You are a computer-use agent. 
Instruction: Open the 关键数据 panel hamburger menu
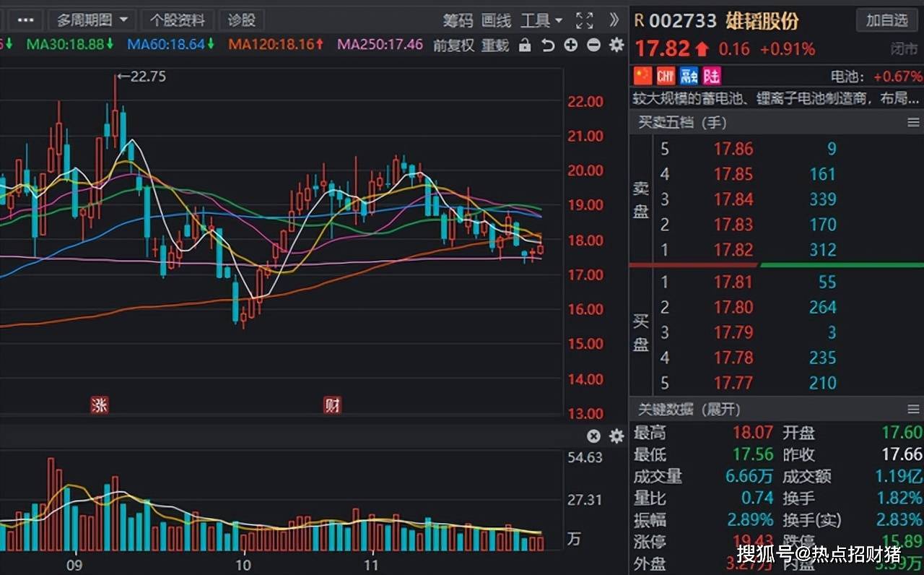pyautogui.click(x=913, y=410)
